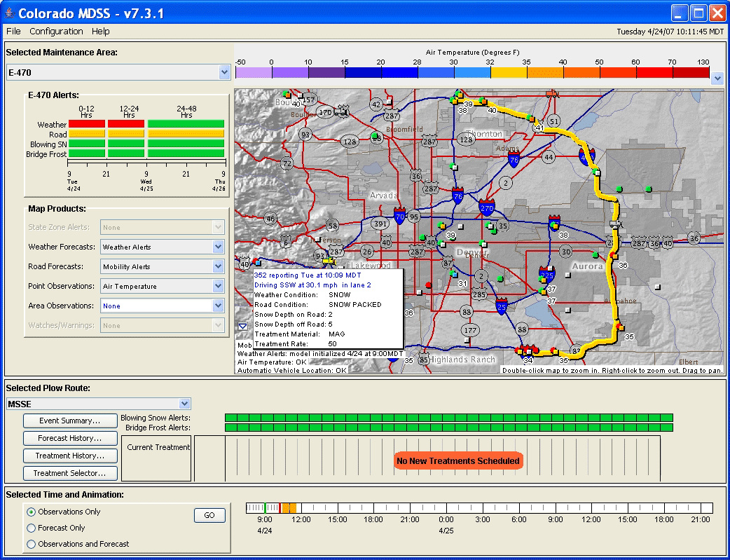Click the Treatment Selector button

coord(69,473)
